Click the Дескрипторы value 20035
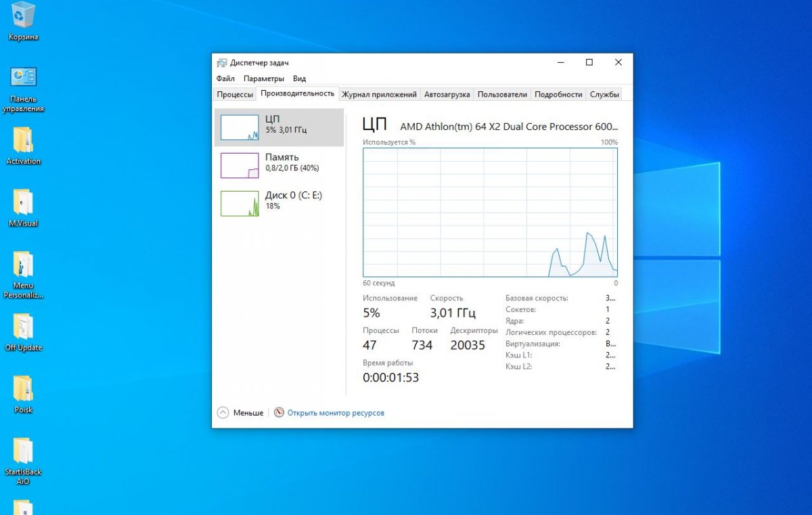812x515 pixels. (x=468, y=345)
